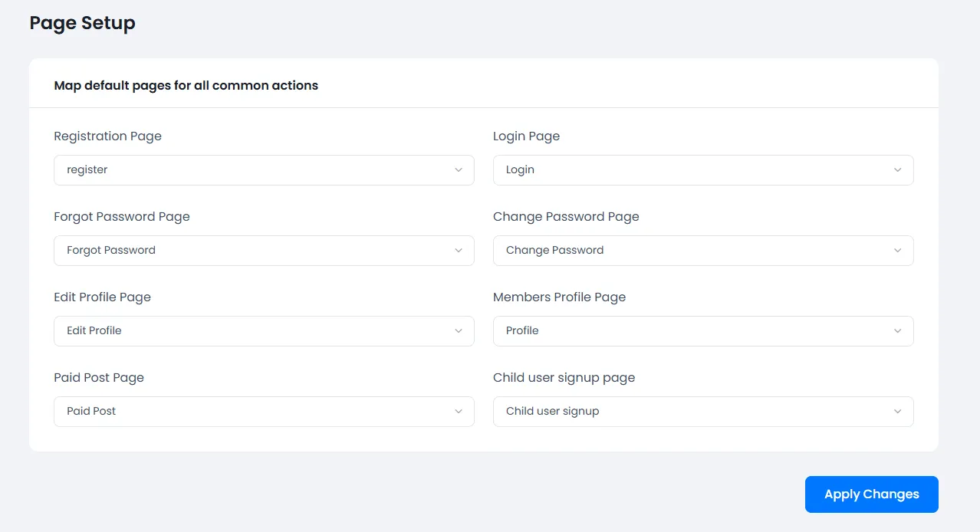The width and height of the screenshot is (980, 532).
Task: Expand the chevron on Child user signup selector
Action: tap(898, 411)
